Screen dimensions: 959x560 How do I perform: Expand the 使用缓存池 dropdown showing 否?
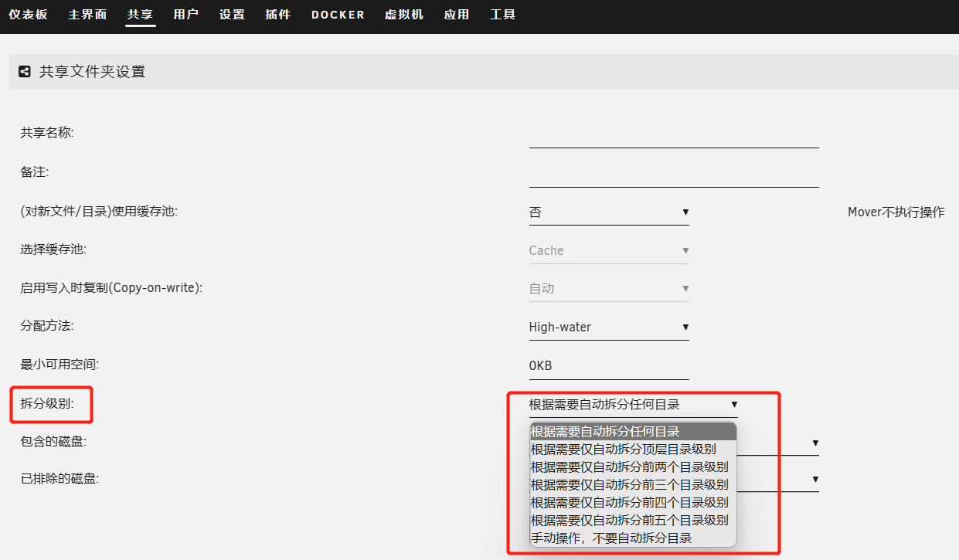click(x=608, y=212)
